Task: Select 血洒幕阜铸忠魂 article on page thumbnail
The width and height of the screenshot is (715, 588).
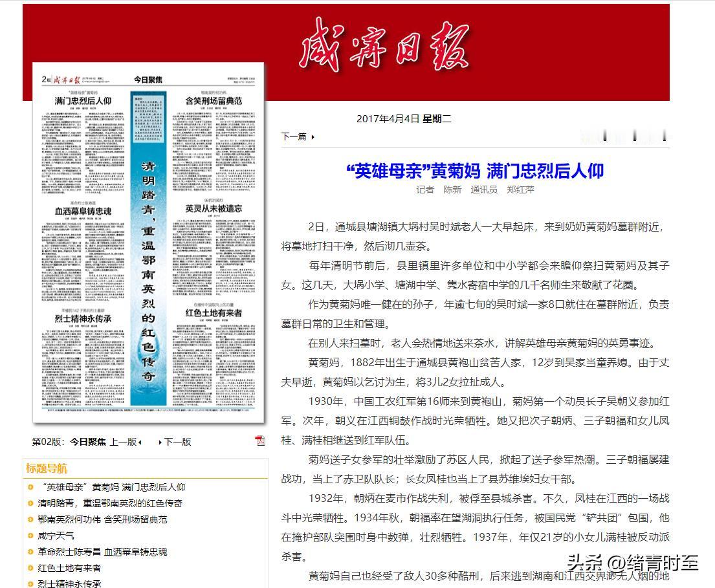Action: 83,211
